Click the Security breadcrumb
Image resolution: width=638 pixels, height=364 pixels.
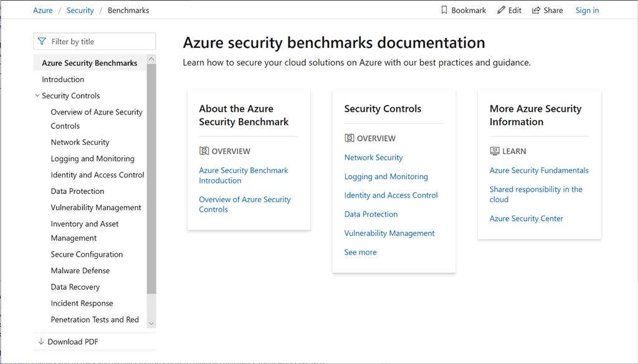[80, 10]
